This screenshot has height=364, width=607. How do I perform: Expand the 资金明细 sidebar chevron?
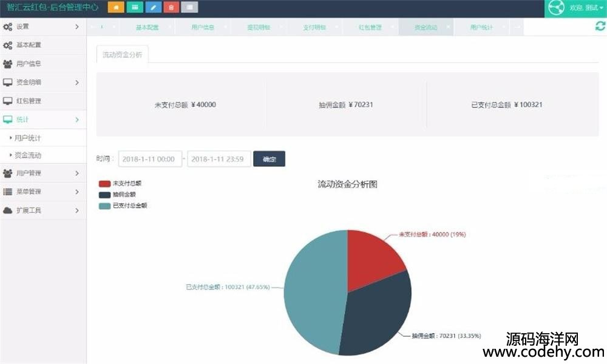click(x=77, y=83)
